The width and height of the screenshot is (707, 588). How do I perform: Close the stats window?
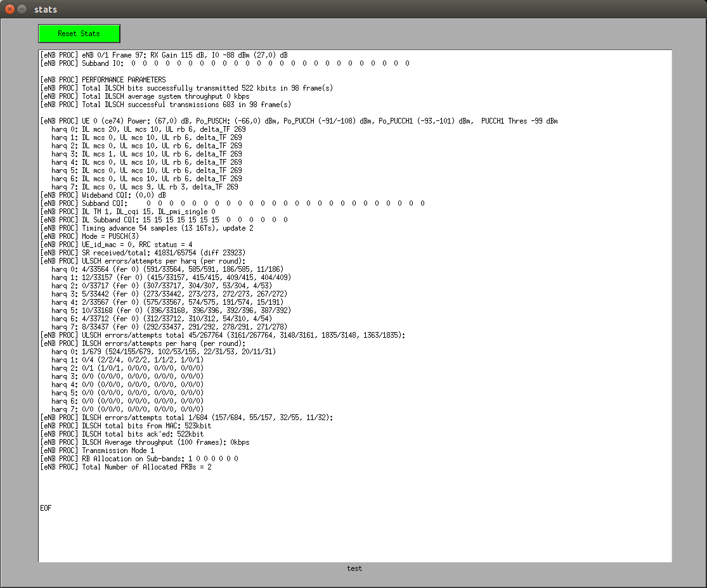coord(10,9)
